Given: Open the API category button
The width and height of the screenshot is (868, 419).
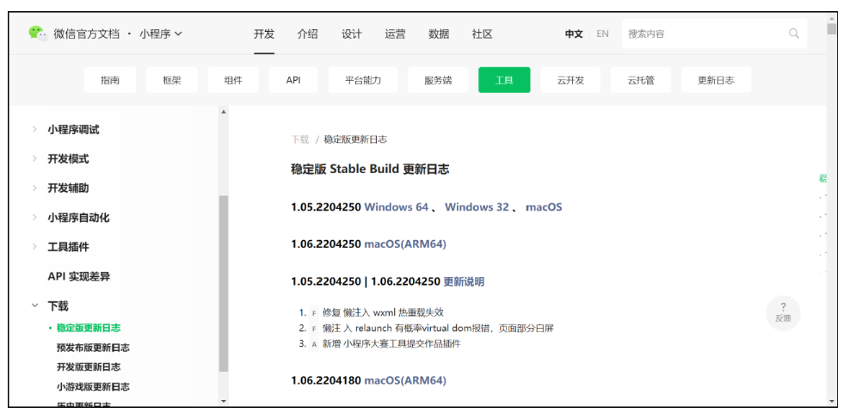Looking at the screenshot, I should [293, 80].
